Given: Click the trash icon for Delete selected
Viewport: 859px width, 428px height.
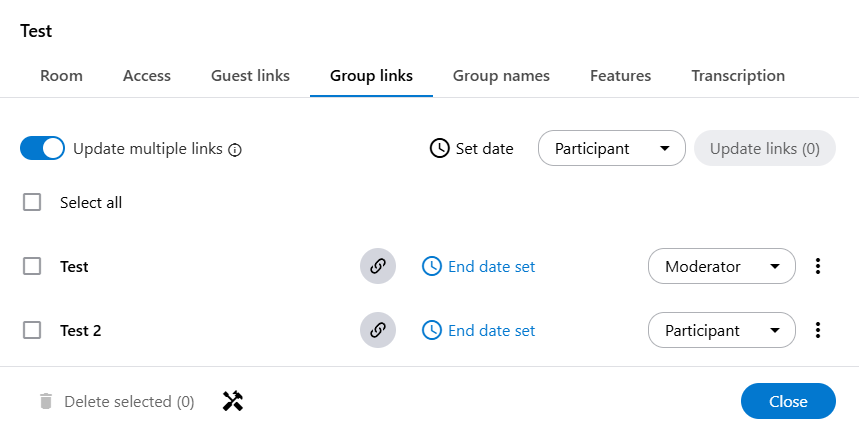Looking at the screenshot, I should point(45,402).
